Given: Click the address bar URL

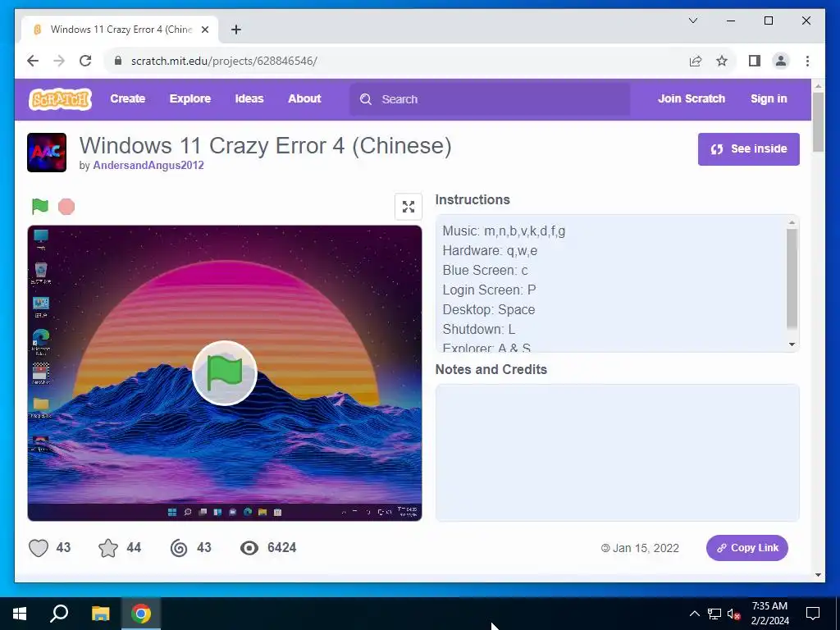Looking at the screenshot, I should pos(224,61).
